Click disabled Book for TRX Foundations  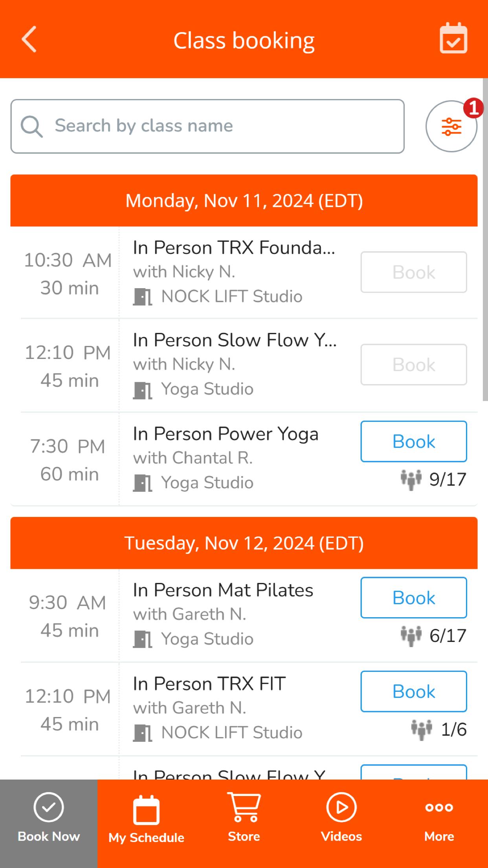(414, 272)
